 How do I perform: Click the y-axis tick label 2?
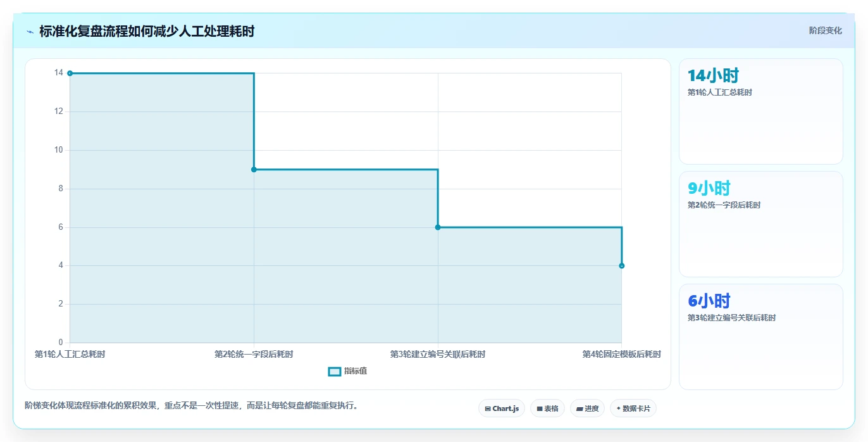61,304
